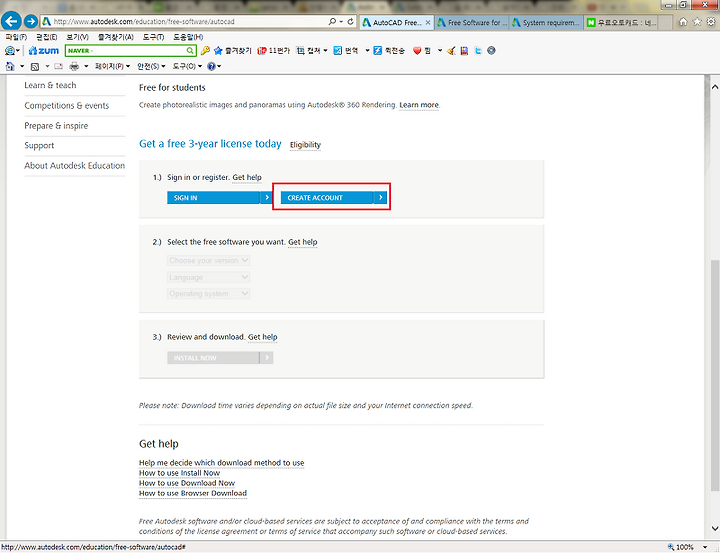Image resolution: width=720 pixels, height=553 pixels.
Task: Refresh the page with the reload icon
Action: point(350,22)
